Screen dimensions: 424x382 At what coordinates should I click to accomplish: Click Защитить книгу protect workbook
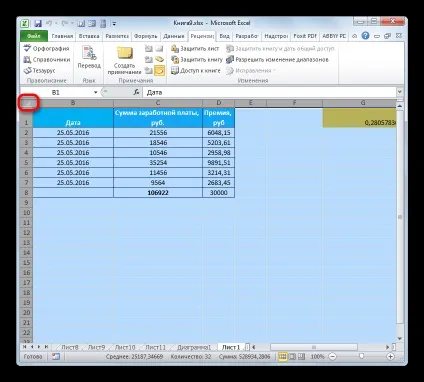pos(197,60)
